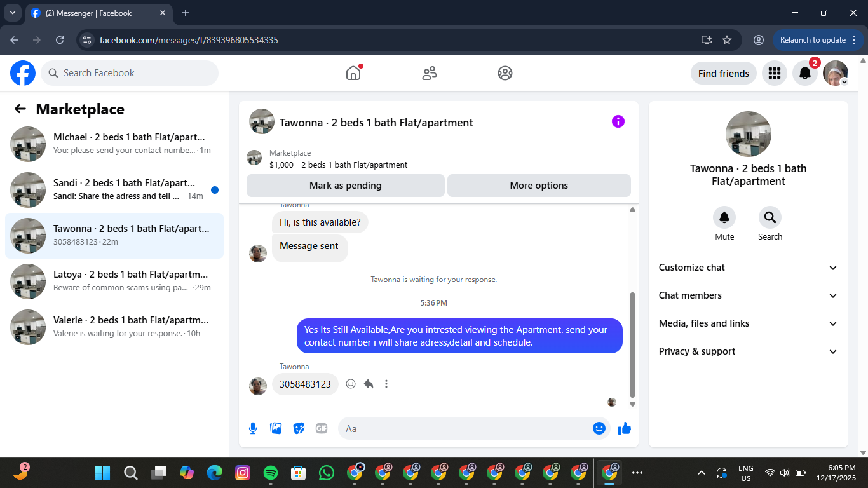Bookmark this page with the star icon
The image size is (868, 488).
click(727, 40)
